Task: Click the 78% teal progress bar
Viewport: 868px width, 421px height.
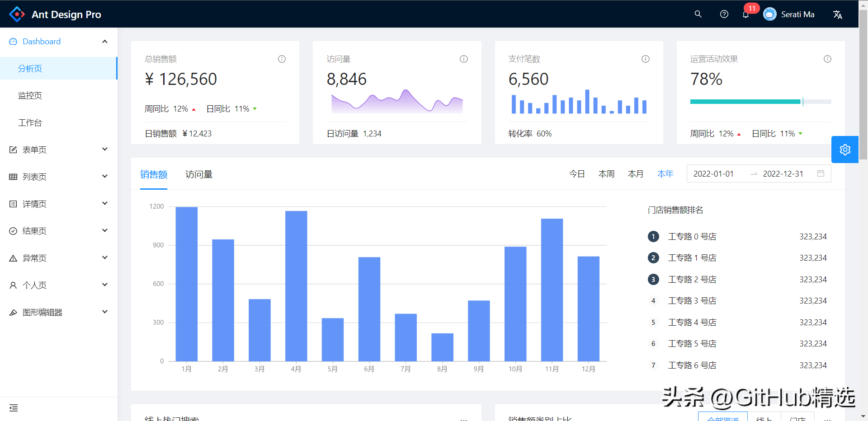Action: pyautogui.click(x=745, y=102)
